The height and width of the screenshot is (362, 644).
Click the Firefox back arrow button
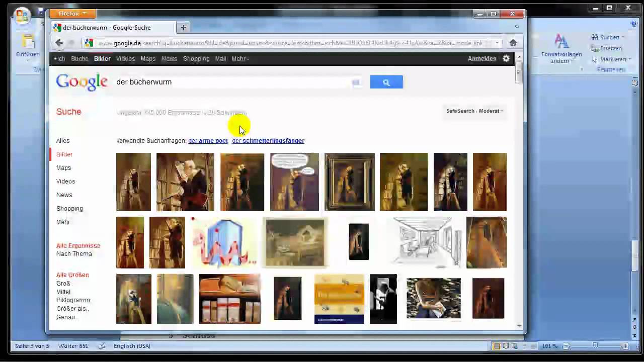[59, 43]
